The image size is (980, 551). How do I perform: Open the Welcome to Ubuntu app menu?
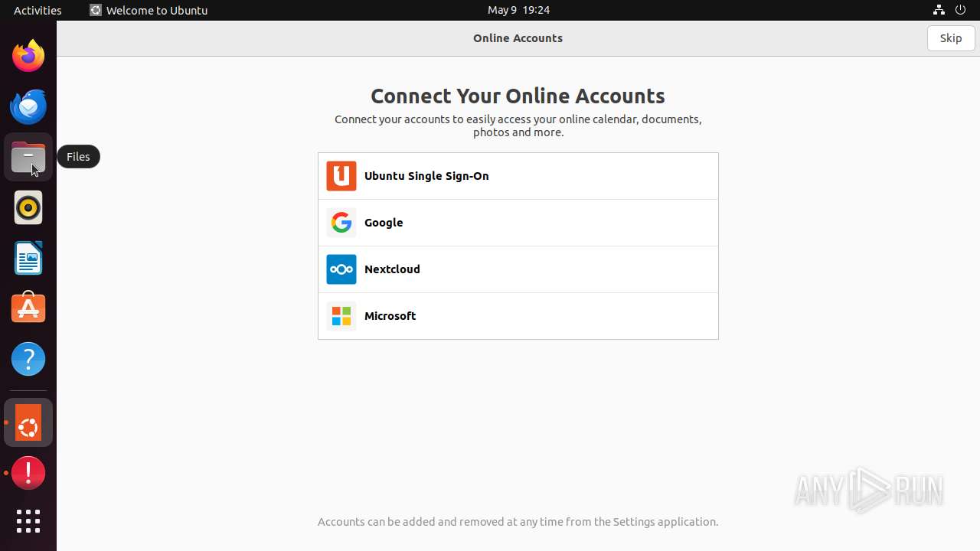click(149, 10)
